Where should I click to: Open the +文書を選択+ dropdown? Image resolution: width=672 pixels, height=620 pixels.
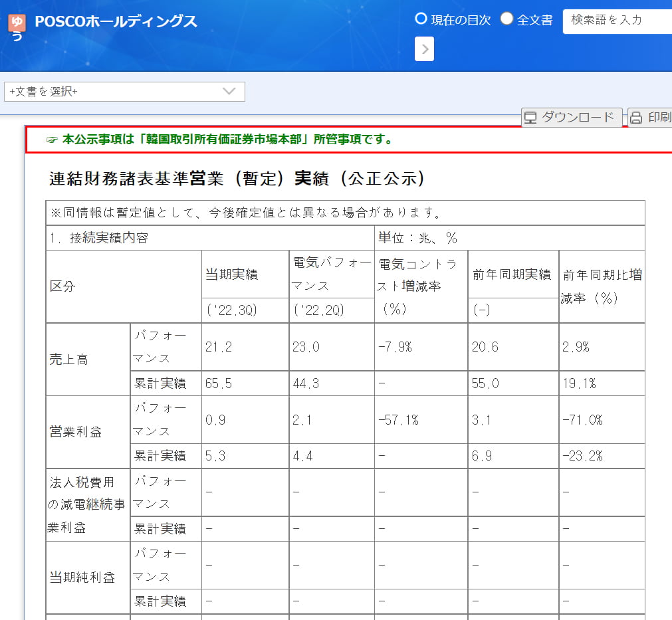[125, 92]
